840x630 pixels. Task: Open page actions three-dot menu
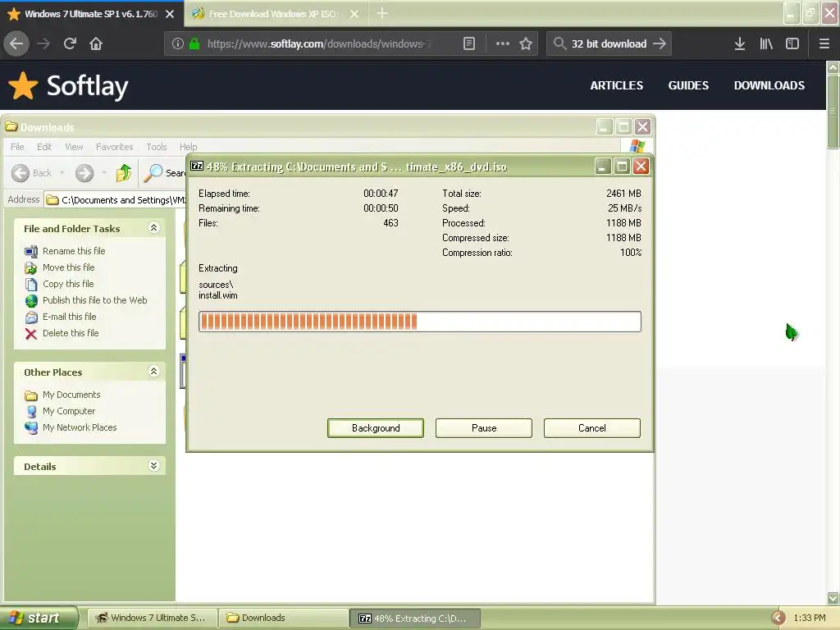pyautogui.click(x=503, y=43)
